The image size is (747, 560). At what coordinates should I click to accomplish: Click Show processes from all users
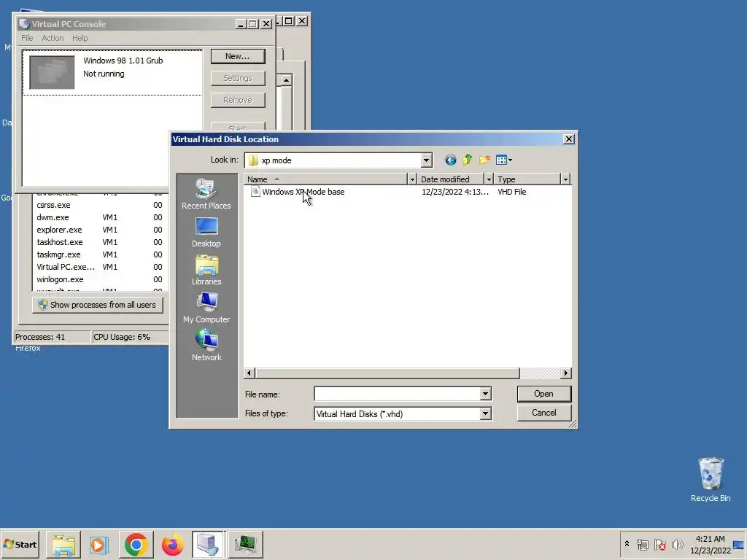[98, 305]
